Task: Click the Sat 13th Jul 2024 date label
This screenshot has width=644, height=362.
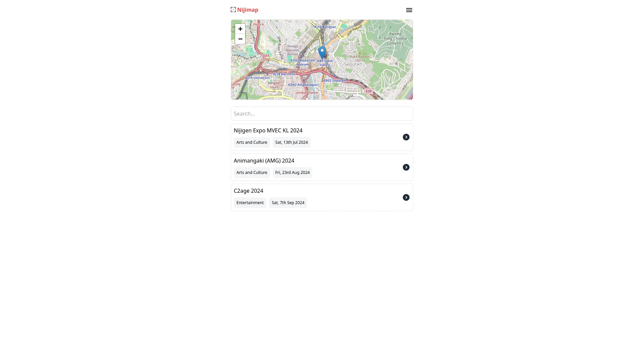Action: click(291, 142)
